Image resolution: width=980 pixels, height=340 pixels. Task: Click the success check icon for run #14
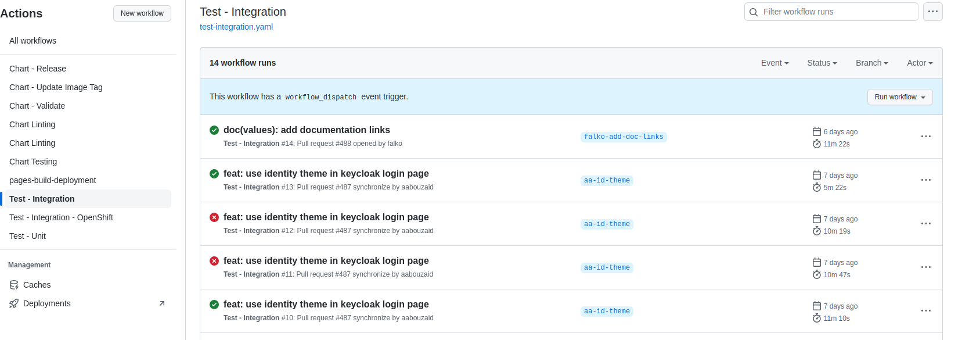click(x=214, y=130)
